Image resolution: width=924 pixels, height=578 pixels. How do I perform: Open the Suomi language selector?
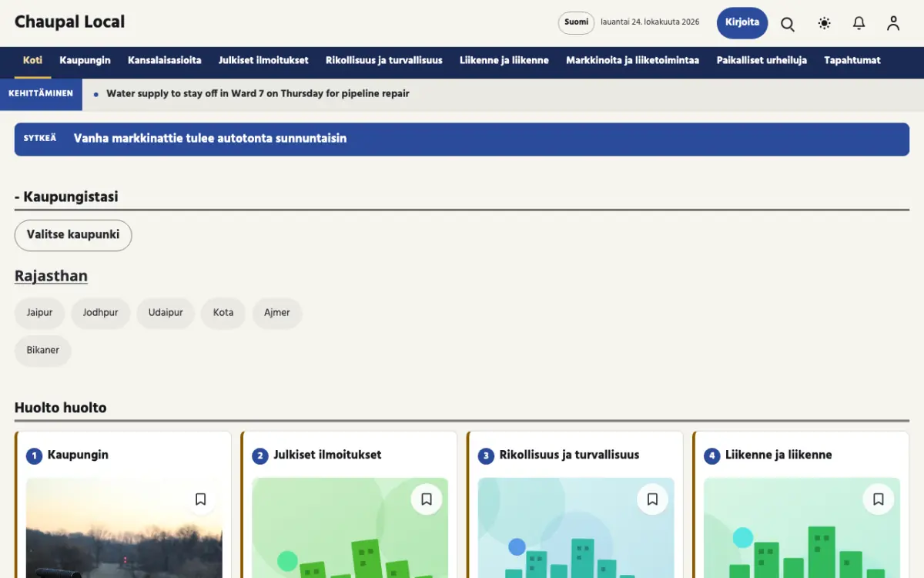pyautogui.click(x=576, y=22)
